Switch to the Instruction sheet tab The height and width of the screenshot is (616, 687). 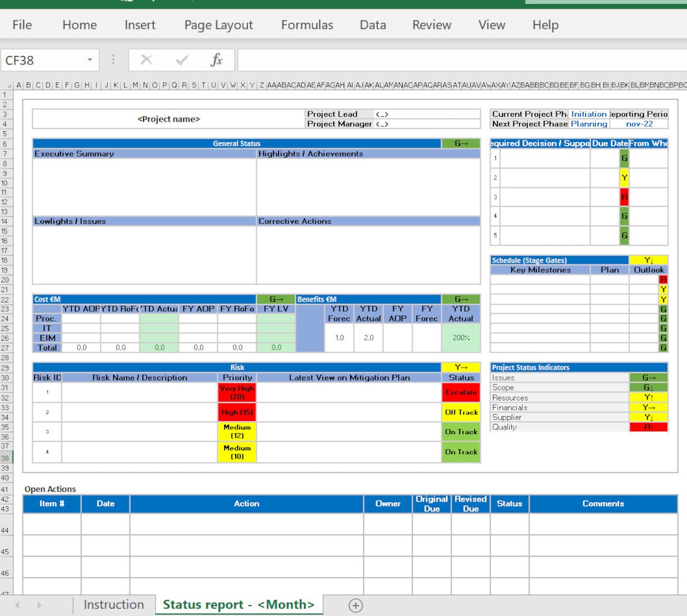coord(113,605)
